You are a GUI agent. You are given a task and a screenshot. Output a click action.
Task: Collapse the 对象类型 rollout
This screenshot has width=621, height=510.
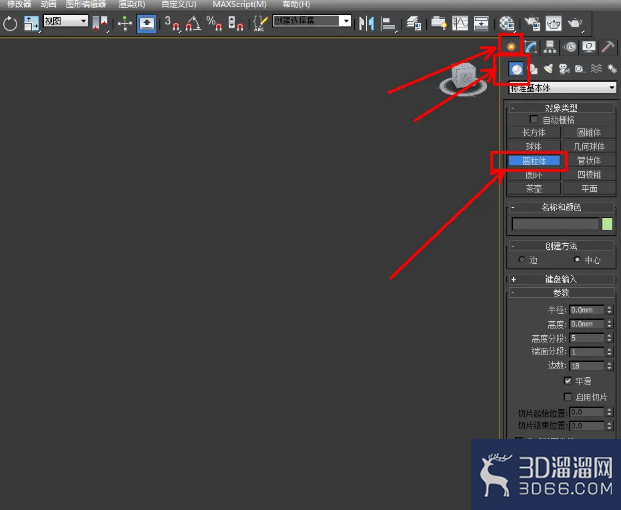point(561,108)
